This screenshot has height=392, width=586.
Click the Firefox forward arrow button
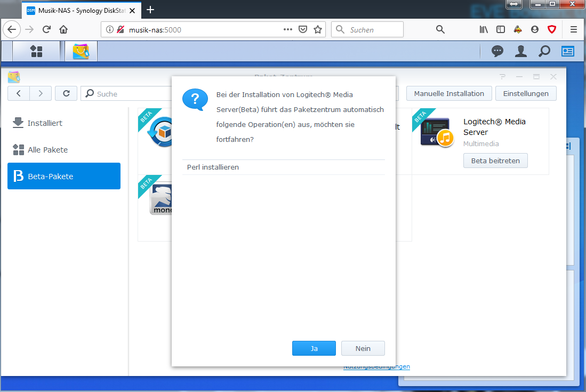(29, 29)
